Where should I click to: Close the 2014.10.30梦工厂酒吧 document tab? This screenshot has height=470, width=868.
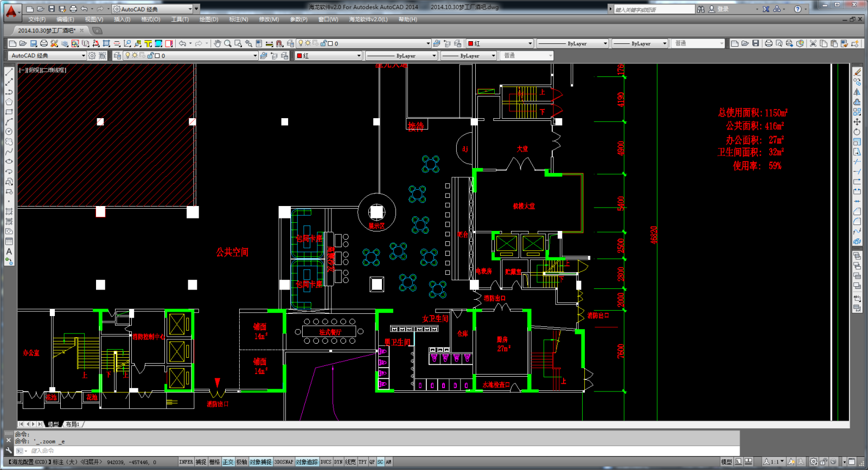82,30
